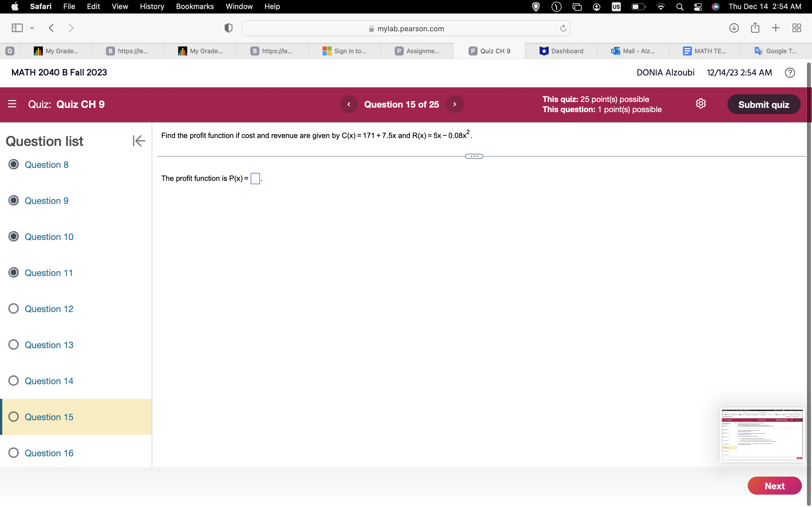
Task: Open the Bookmarks menu
Action: click(x=195, y=6)
